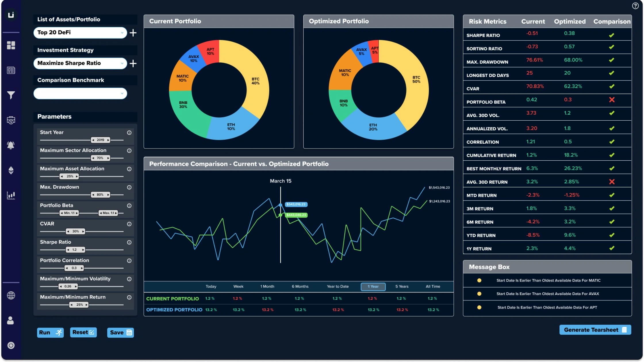Viewport: 644px width, 362px height.
Task: Click info icon next to Start Year
Action: [129, 133]
